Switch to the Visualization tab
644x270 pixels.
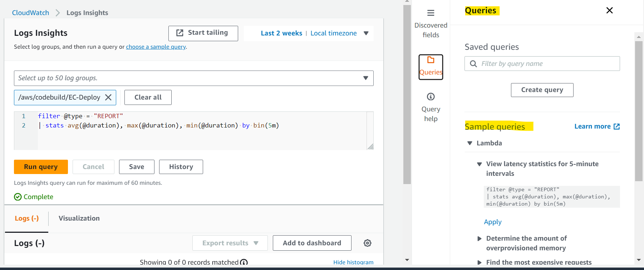click(x=79, y=218)
